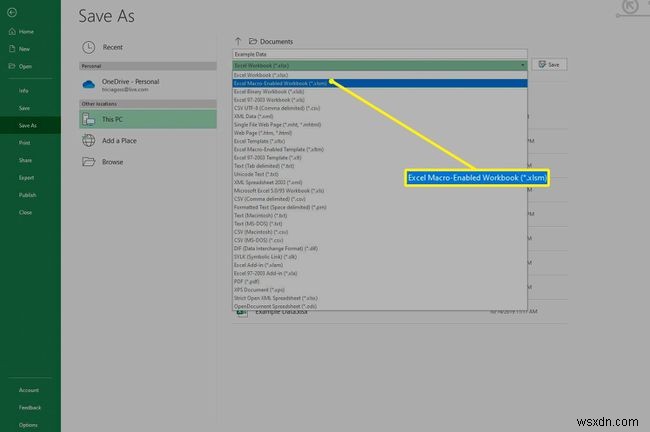The width and height of the screenshot is (650, 432).
Task: Select Excel Add-in (*.xlam)
Action: tap(379, 265)
